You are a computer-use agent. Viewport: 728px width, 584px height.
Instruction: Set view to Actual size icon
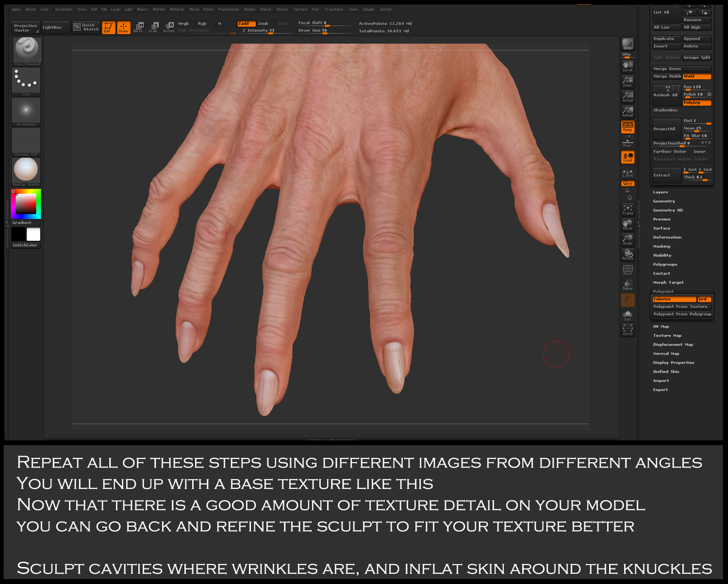click(x=628, y=97)
